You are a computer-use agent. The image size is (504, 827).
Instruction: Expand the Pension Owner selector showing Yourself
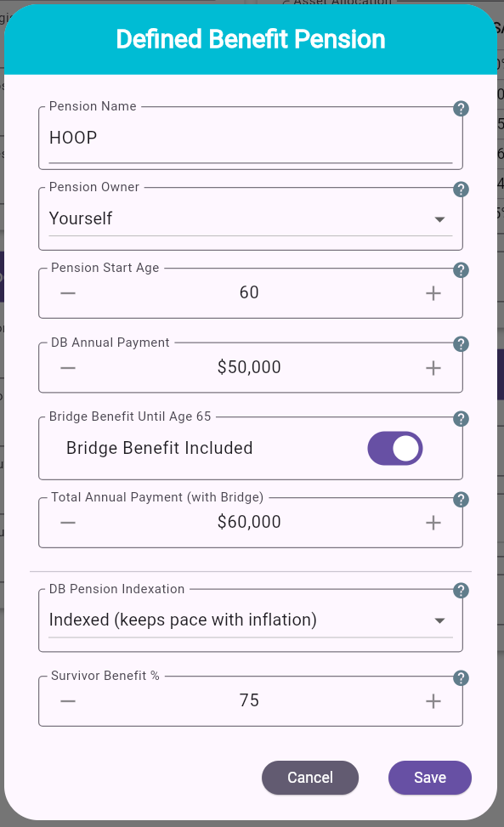click(251, 218)
